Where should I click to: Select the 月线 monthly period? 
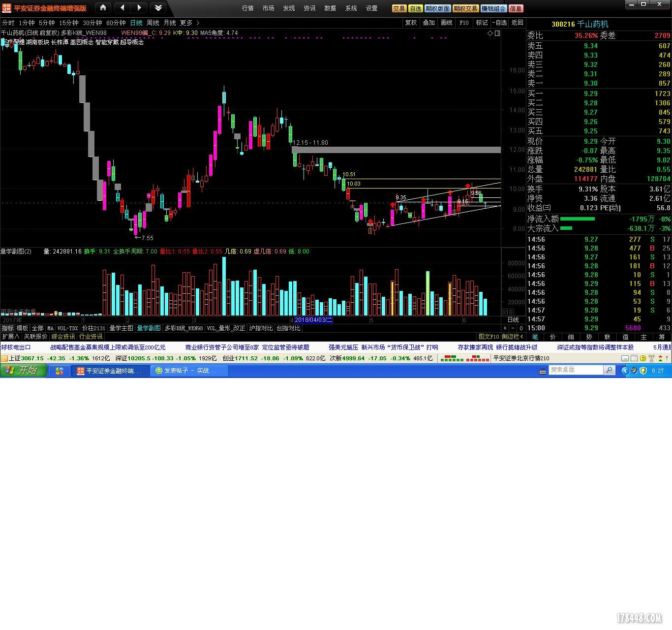(170, 23)
